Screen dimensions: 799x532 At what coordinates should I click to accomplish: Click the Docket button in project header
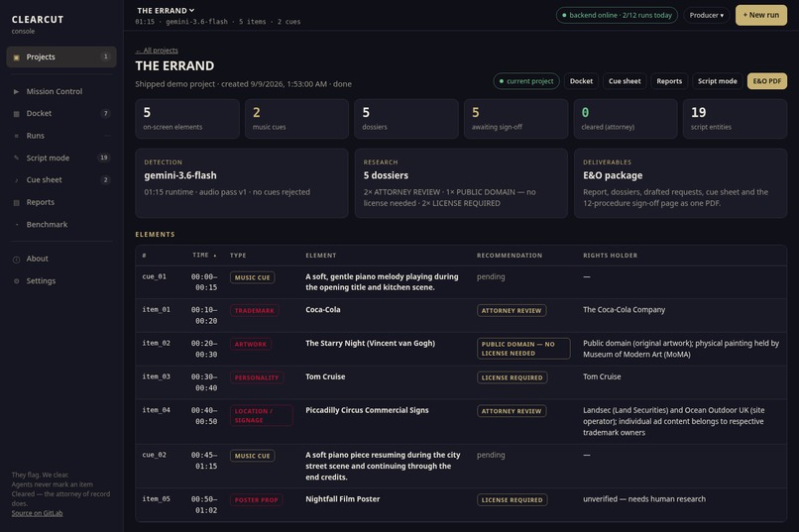click(581, 81)
